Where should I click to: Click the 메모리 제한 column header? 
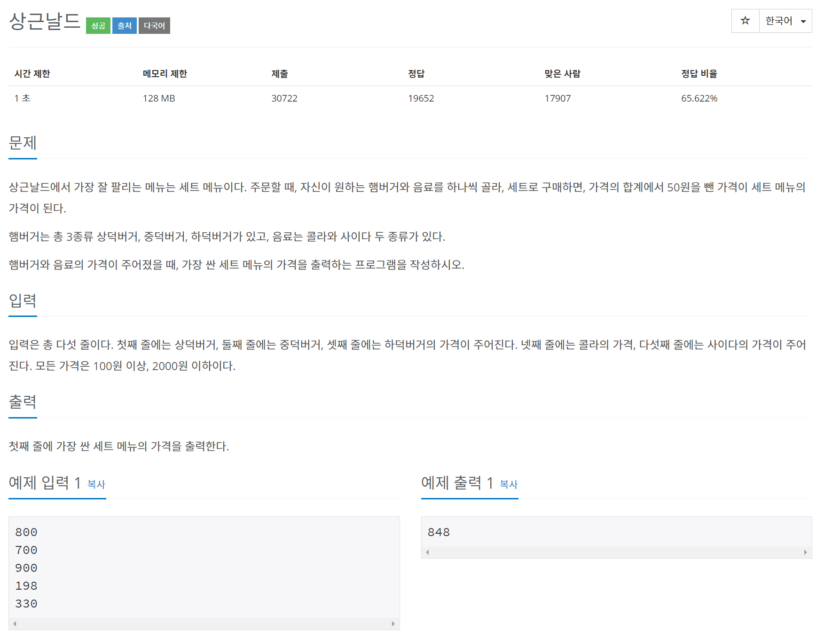(165, 74)
